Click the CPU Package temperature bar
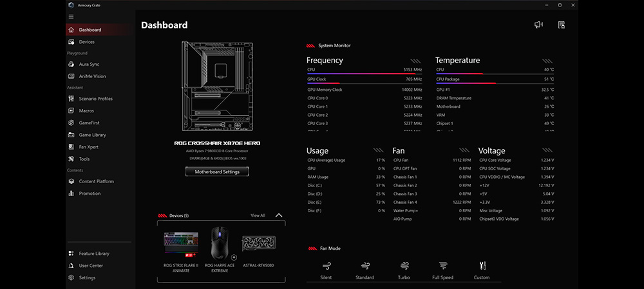The width and height of the screenshot is (644, 289). coord(495,83)
